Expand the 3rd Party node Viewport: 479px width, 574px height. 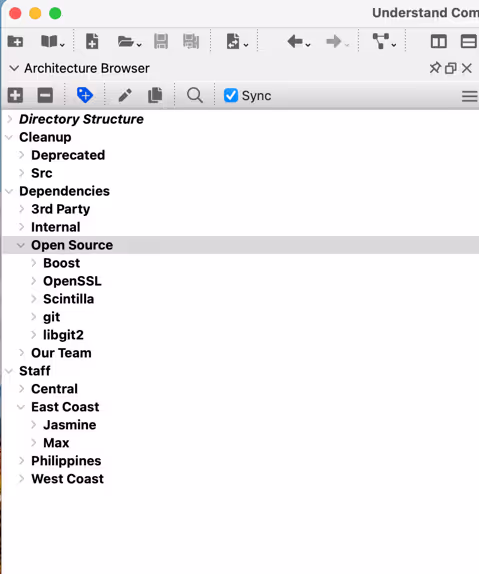[22, 209]
